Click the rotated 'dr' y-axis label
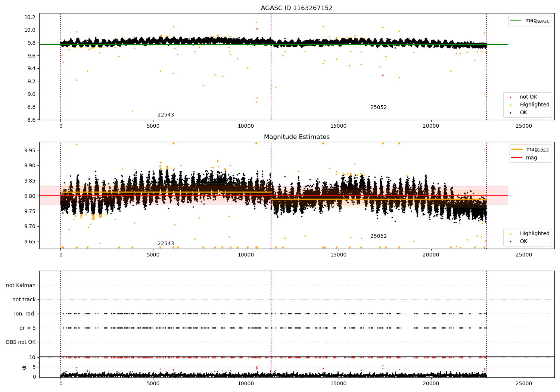560x392 pixels. 24,367
